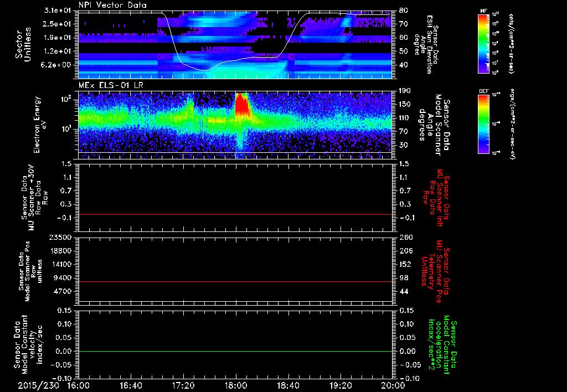Click the "98" telemetry tick label
The width and height of the screenshot is (567, 392).
(x=404, y=278)
